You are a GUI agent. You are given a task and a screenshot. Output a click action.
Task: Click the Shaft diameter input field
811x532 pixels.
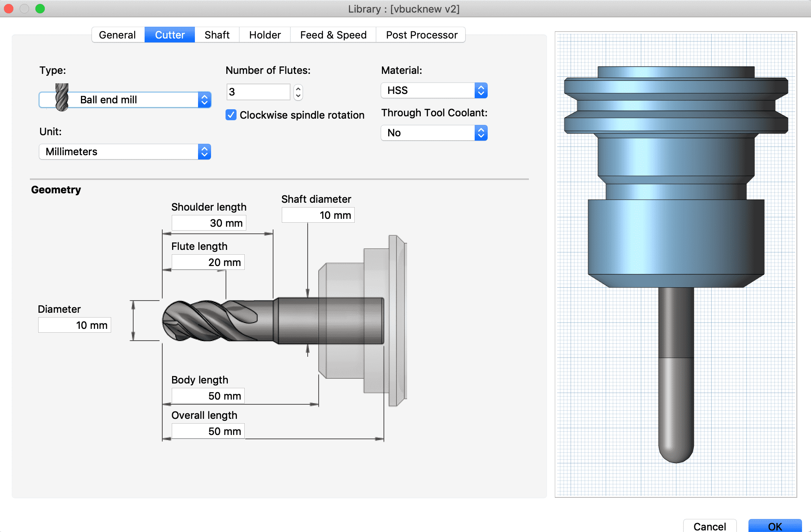[318, 215]
